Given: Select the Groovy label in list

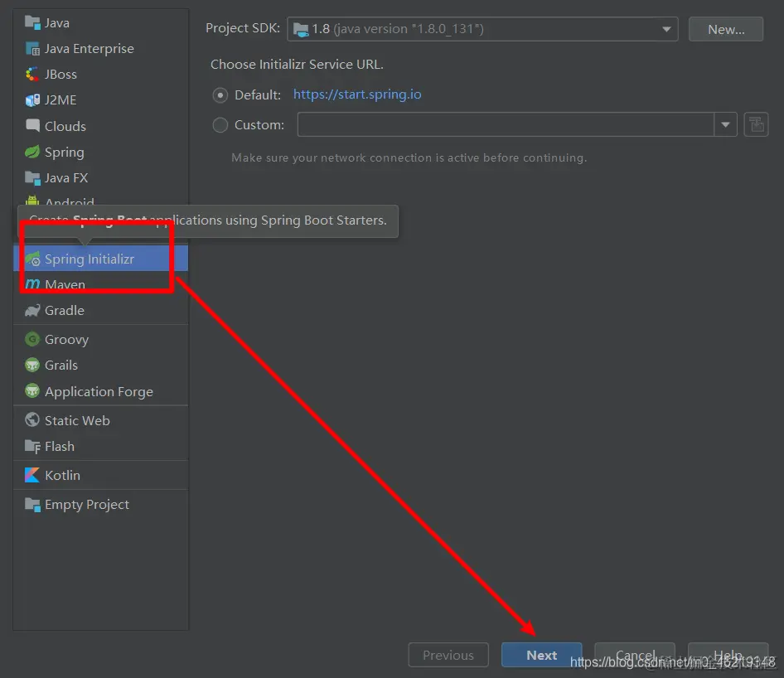Looking at the screenshot, I should click(x=66, y=340).
